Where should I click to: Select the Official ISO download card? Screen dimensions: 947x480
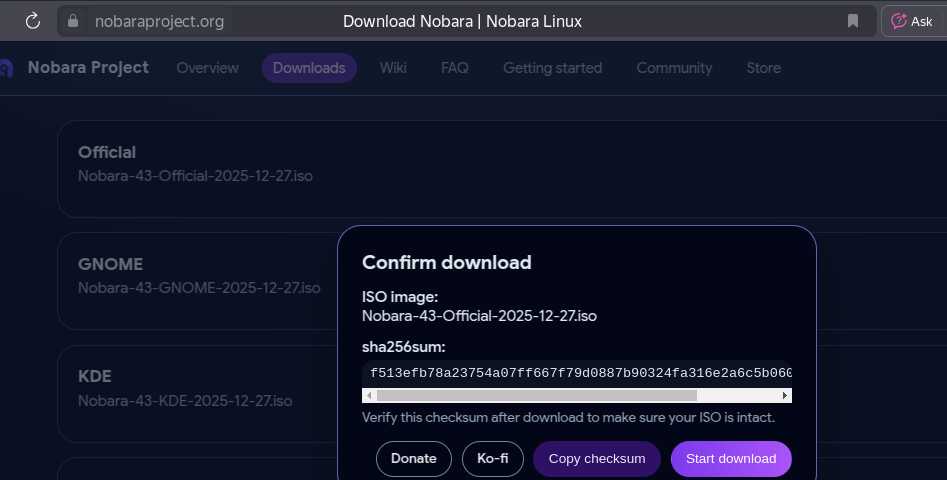click(502, 169)
